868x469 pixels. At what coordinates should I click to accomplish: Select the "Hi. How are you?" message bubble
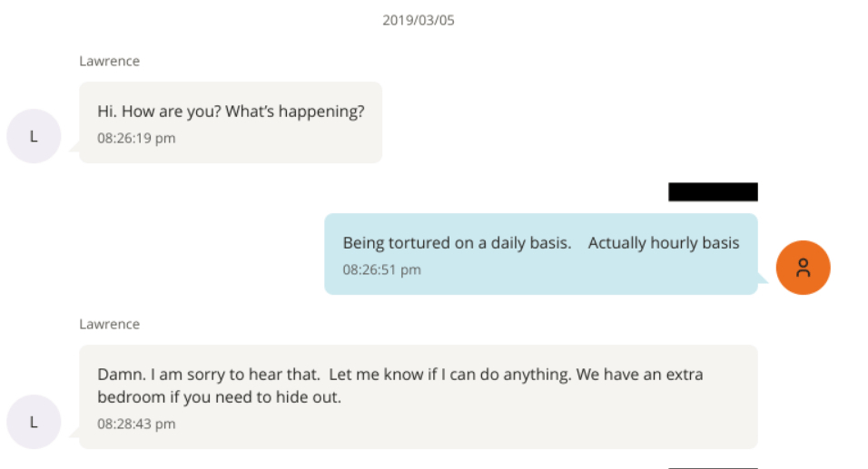click(x=231, y=122)
